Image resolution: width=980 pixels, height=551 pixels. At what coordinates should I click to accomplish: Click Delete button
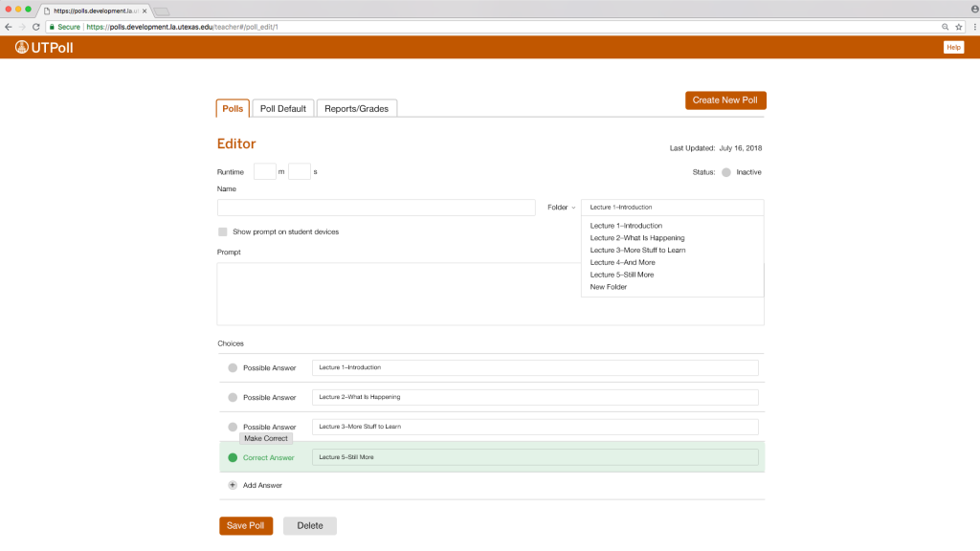click(310, 526)
